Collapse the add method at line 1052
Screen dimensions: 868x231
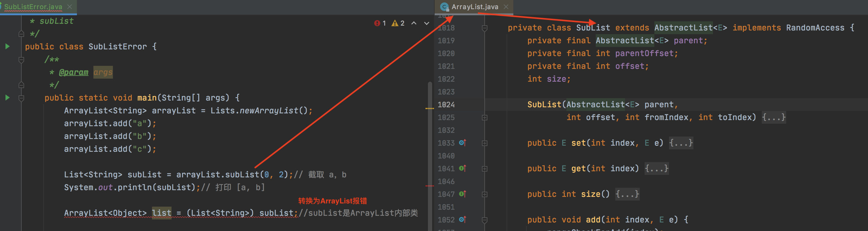pos(485,220)
